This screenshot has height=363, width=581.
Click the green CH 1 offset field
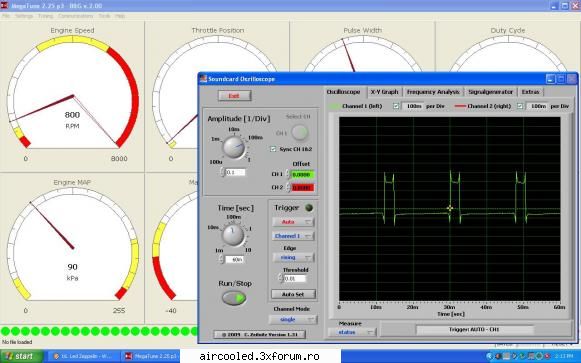tap(302, 174)
